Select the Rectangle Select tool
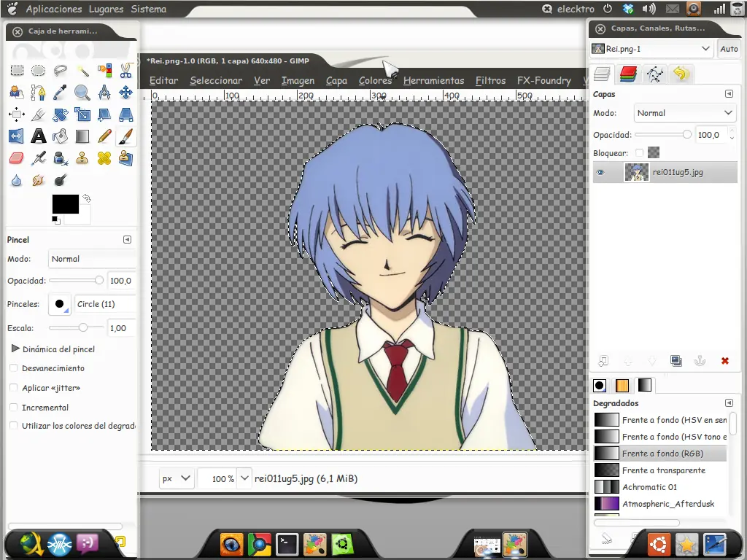This screenshot has width=747, height=560. click(17, 71)
